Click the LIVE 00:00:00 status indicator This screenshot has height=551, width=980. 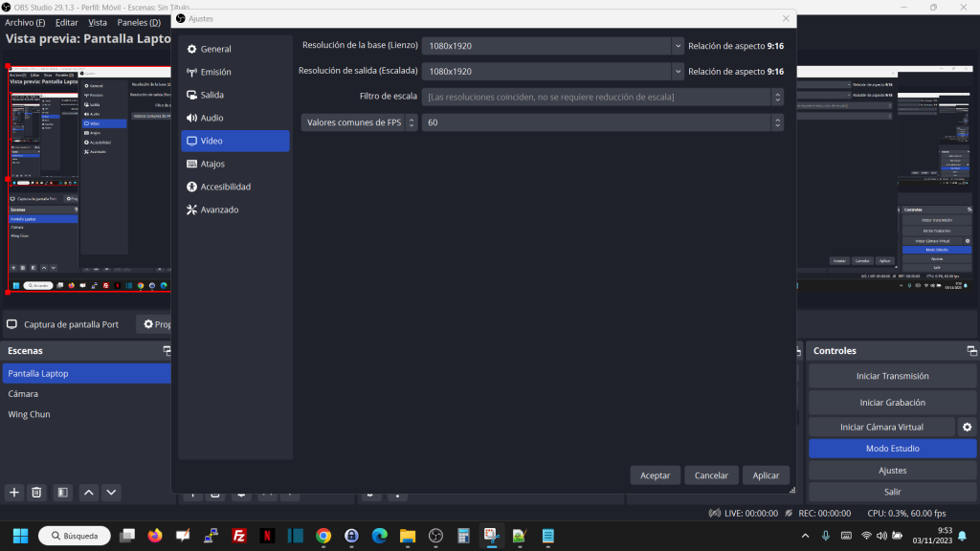[744, 513]
